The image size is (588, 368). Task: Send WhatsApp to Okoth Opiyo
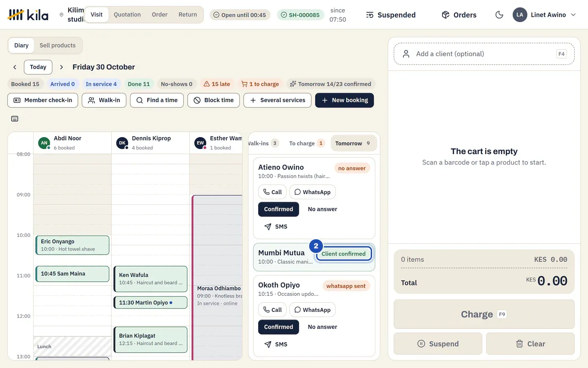pos(312,310)
